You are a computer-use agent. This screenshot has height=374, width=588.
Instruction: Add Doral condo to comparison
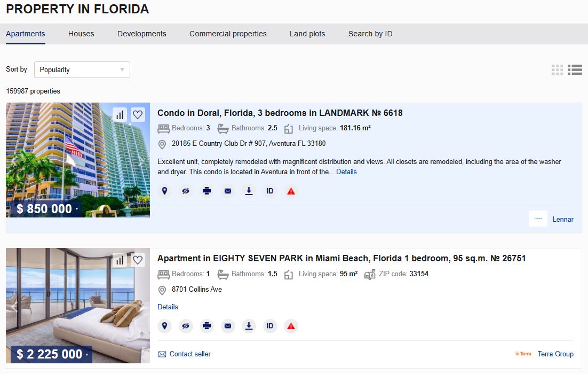[x=120, y=114]
